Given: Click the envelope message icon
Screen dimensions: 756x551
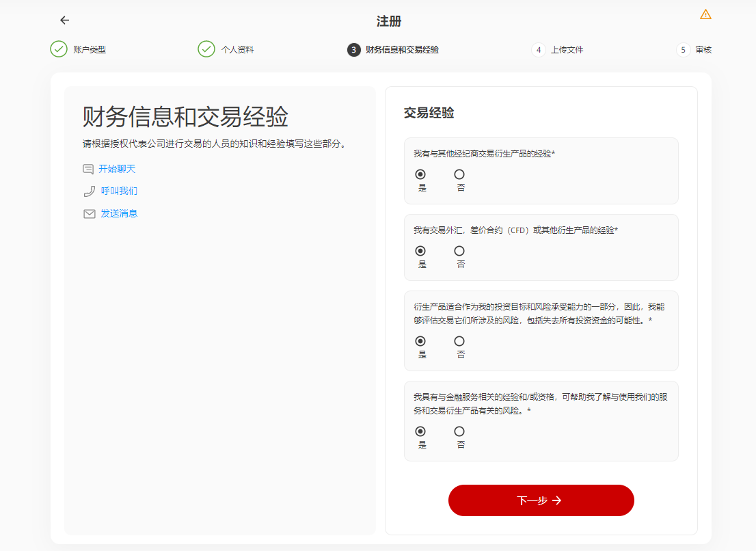Looking at the screenshot, I should [x=89, y=214].
